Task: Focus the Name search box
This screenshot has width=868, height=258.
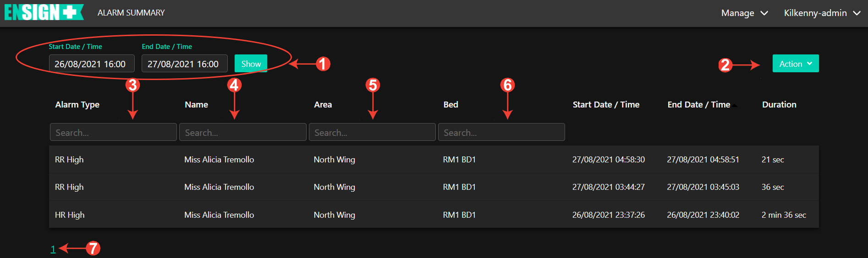Action: 242,132
